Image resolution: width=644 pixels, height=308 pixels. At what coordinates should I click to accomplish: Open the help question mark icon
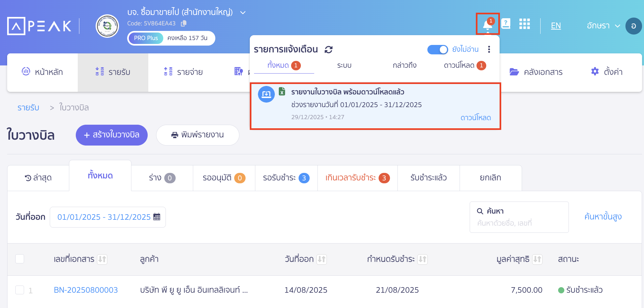click(x=506, y=24)
